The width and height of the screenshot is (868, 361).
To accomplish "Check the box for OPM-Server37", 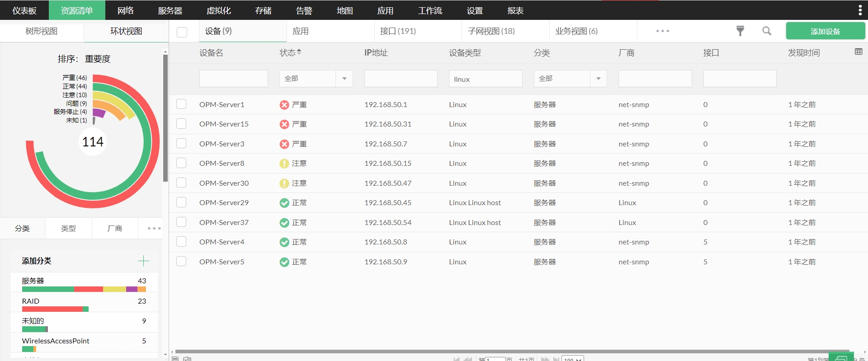I will (x=181, y=222).
